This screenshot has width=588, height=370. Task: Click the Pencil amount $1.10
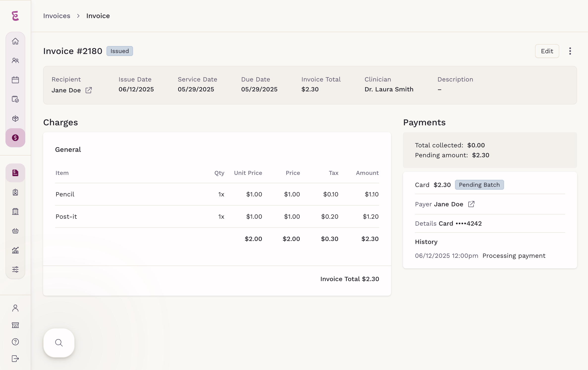coord(372,194)
